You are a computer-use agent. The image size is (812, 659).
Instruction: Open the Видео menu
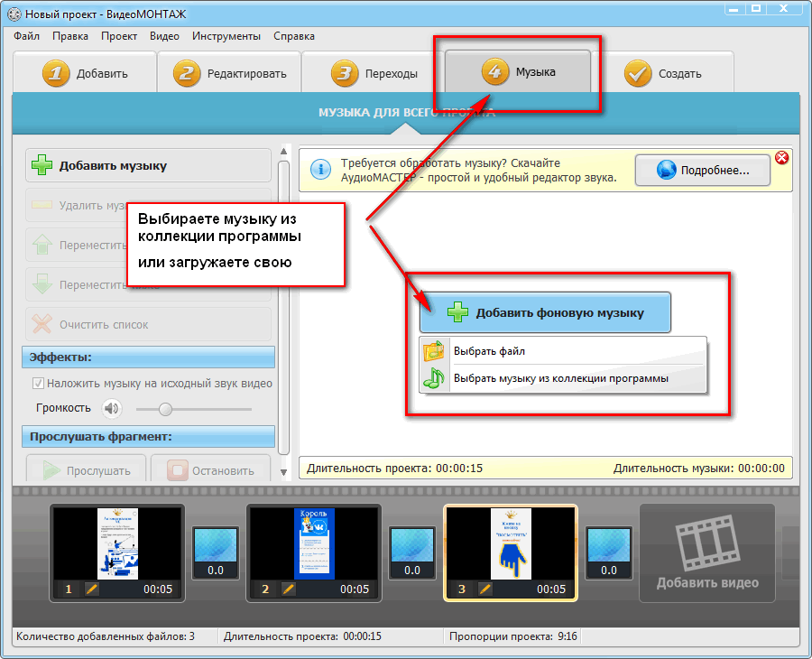[x=165, y=36]
